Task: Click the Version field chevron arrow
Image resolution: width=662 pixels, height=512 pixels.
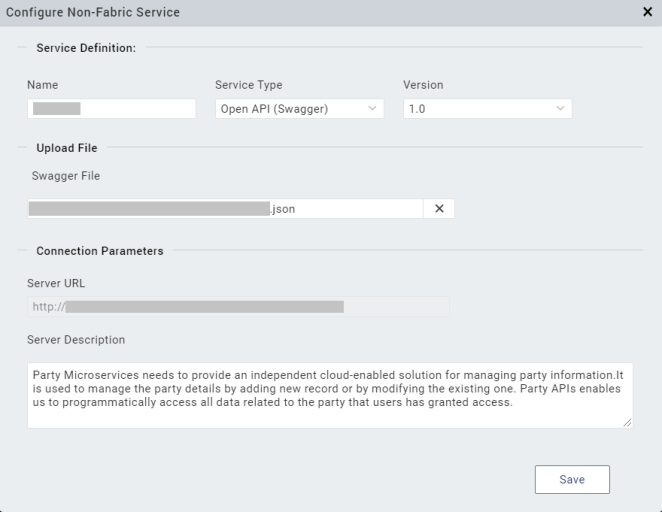Action: point(560,108)
